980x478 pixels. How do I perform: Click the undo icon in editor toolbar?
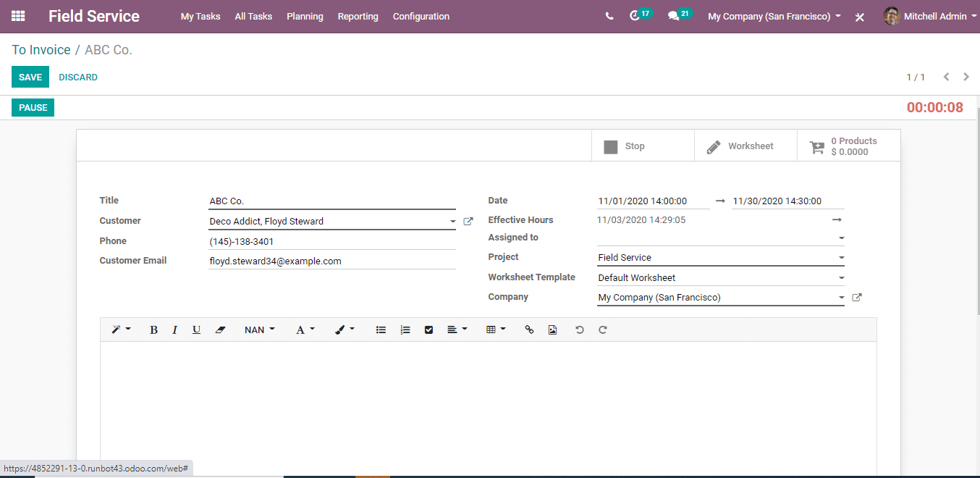579,330
